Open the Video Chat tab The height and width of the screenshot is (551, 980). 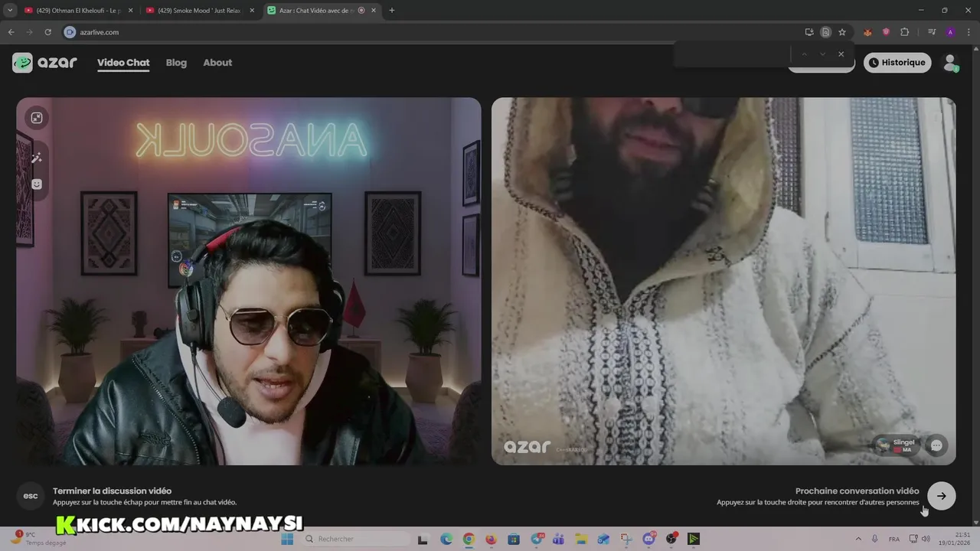123,63
